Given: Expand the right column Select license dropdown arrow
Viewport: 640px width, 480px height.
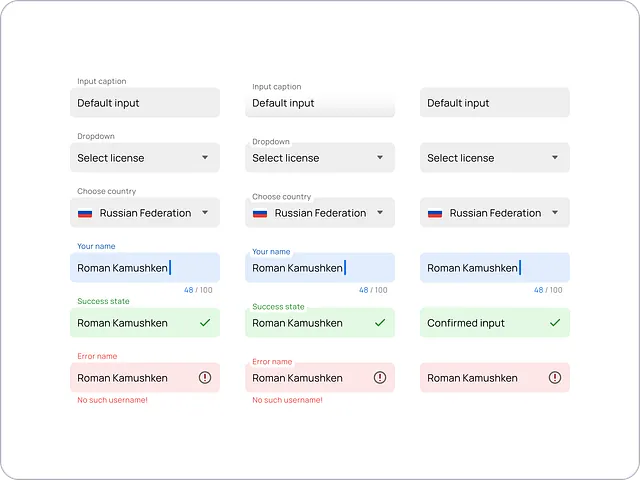Looking at the screenshot, I should [x=555, y=158].
